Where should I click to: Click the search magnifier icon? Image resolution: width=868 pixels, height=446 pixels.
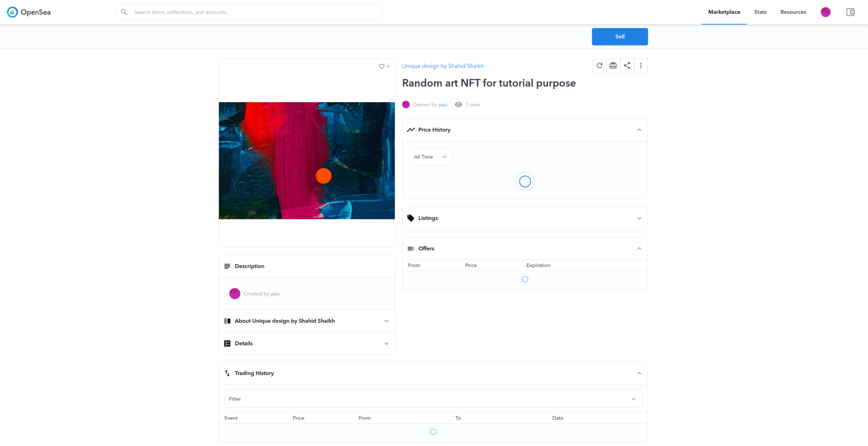(x=124, y=12)
